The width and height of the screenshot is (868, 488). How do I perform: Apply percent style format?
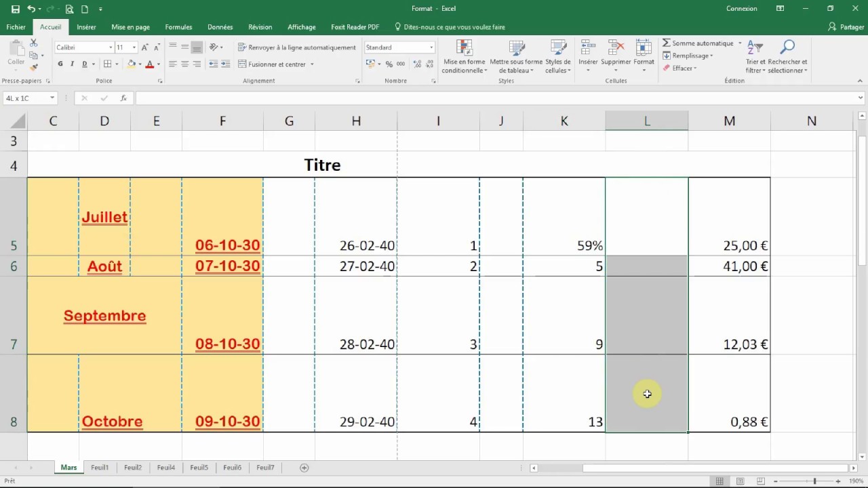tap(389, 64)
